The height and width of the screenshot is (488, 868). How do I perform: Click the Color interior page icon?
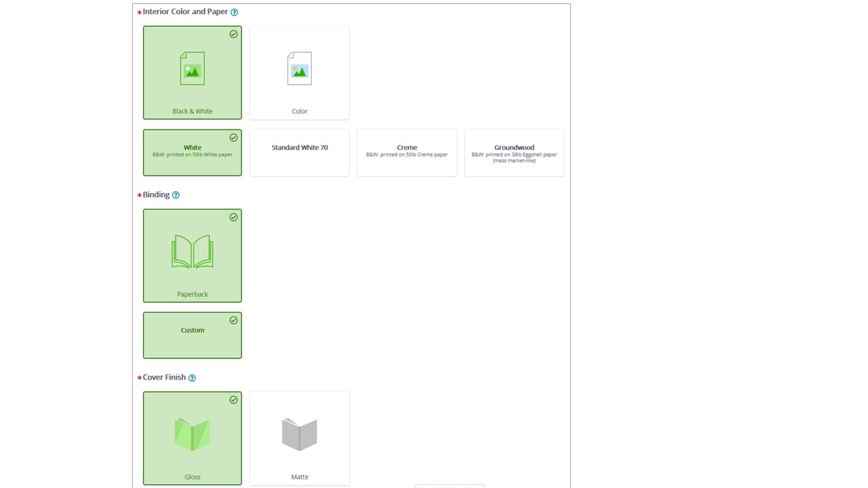[299, 69]
